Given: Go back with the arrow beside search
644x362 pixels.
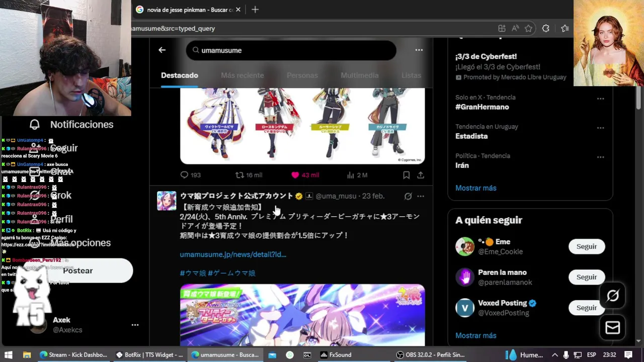Looking at the screenshot, I should [x=162, y=50].
